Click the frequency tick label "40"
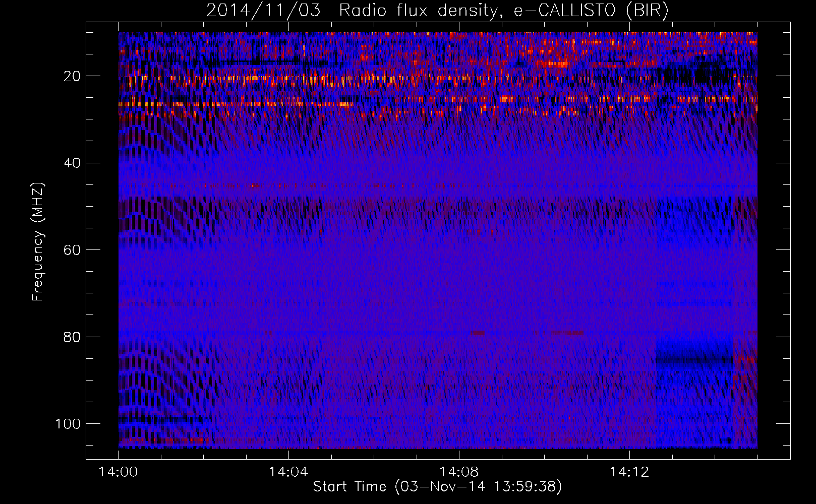The width and height of the screenshot is (816, 504). click(x=73, y=163)
